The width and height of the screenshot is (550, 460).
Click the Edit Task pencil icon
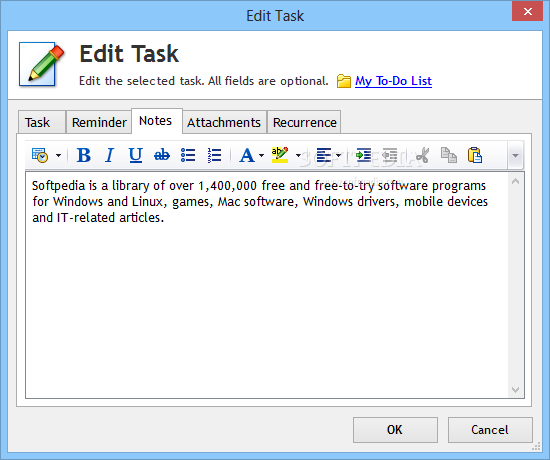point(41,65)
